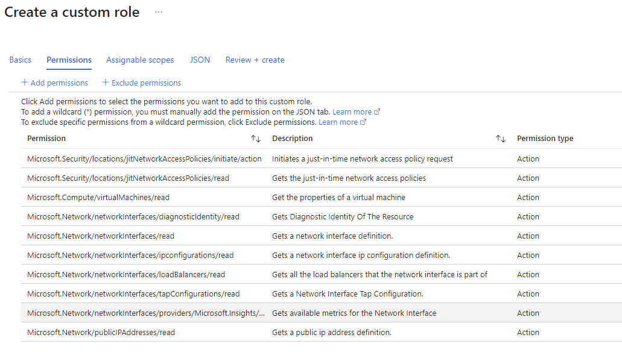This screenshot has width=622, height=364.
Task: Select Microsoft.Network/networkInterfaces/read permission
Action: click(101, 236)
